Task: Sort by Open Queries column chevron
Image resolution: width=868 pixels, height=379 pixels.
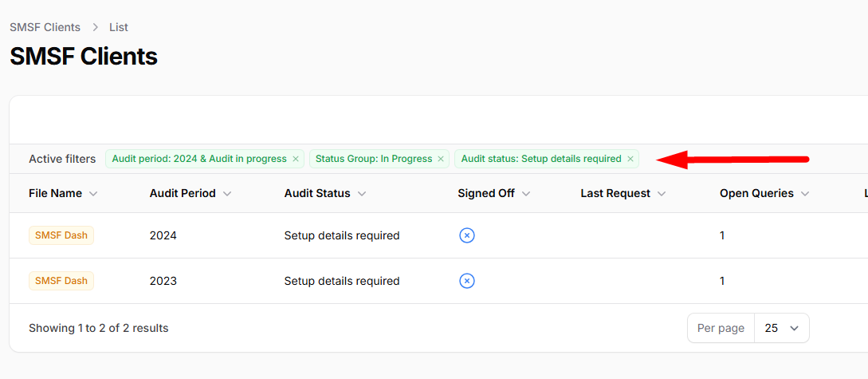Action: click(x=805, y=193)
